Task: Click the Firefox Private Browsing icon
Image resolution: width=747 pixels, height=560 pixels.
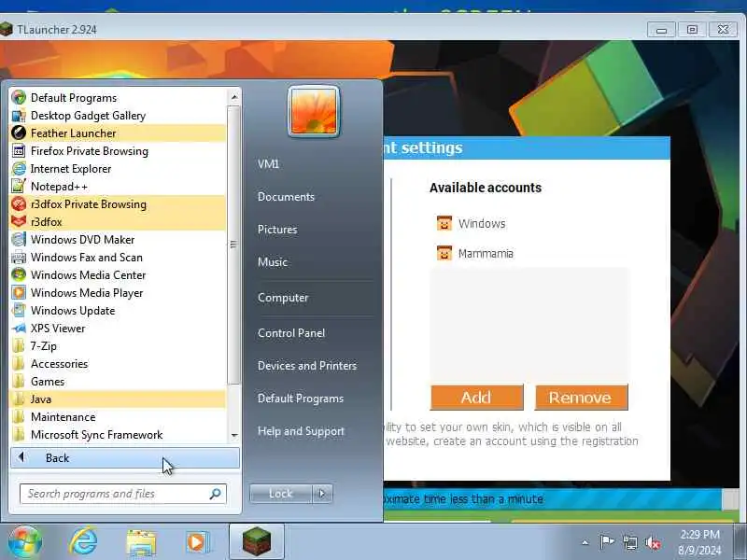Action: pos(19,151)
